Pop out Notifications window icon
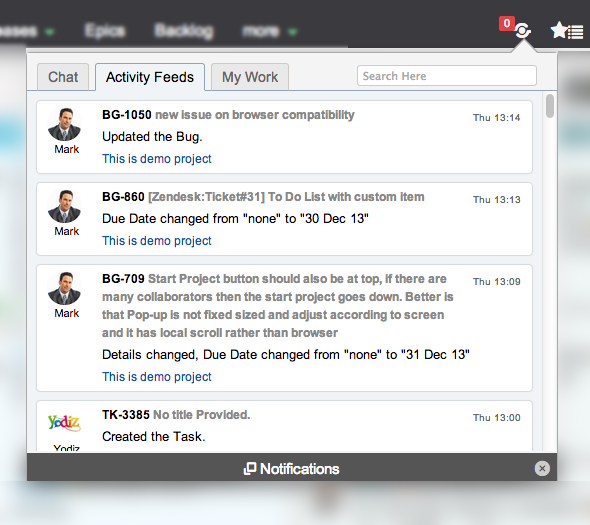 click(x=250, y=469)
